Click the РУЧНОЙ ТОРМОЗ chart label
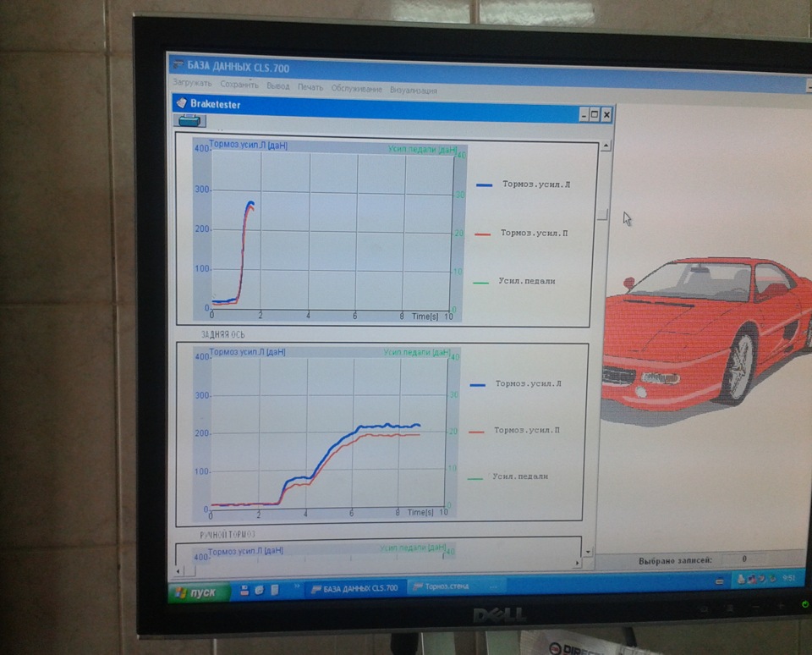Screen dimensions: 812x655 [228, 534]
